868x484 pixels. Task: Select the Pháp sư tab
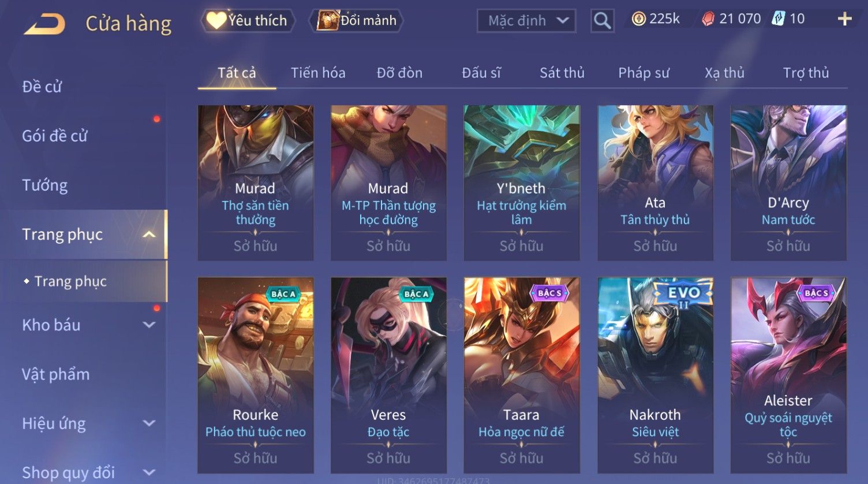point(643,73)
